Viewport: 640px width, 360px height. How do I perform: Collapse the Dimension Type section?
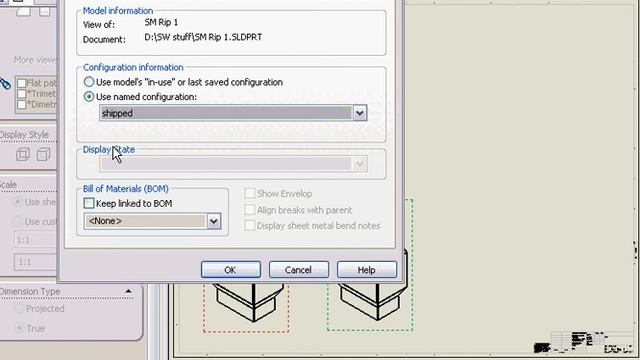point(128,291)
